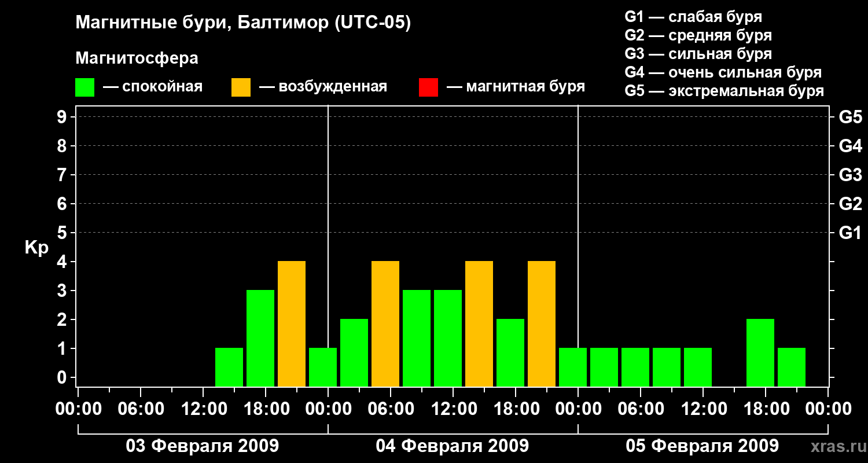Screen dimensions: 868x463
Task: Click the red 'магнитная буря' legend swatch
Action: pos(428,87)
